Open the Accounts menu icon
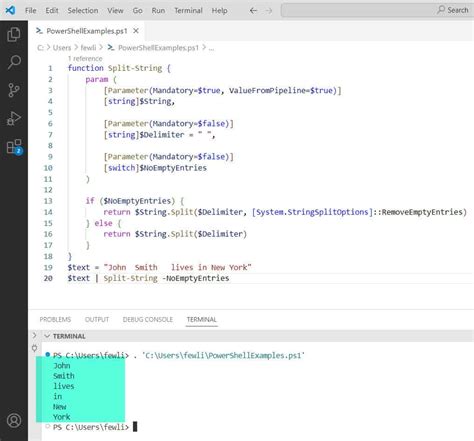474x441 pixels. pos(14,420)
